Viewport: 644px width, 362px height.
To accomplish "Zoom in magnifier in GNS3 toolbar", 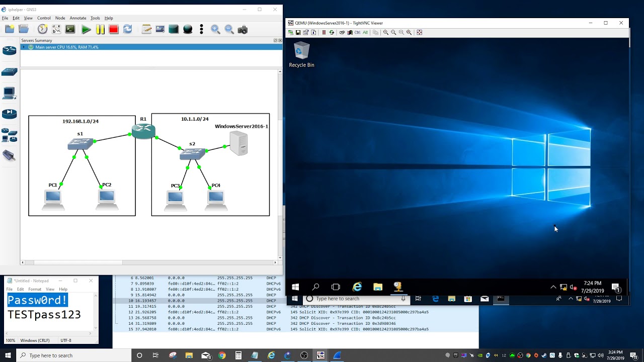I will point(215,30).
